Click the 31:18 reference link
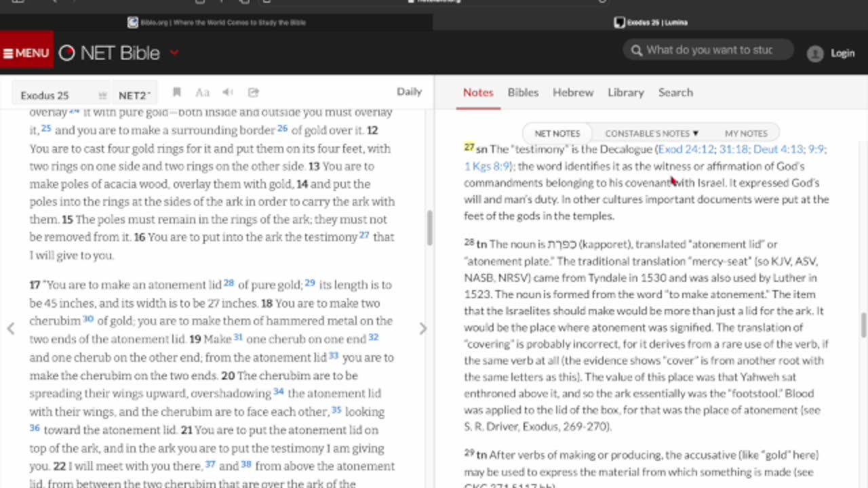The width and height of the screenshot is (868, 488). 732,149
